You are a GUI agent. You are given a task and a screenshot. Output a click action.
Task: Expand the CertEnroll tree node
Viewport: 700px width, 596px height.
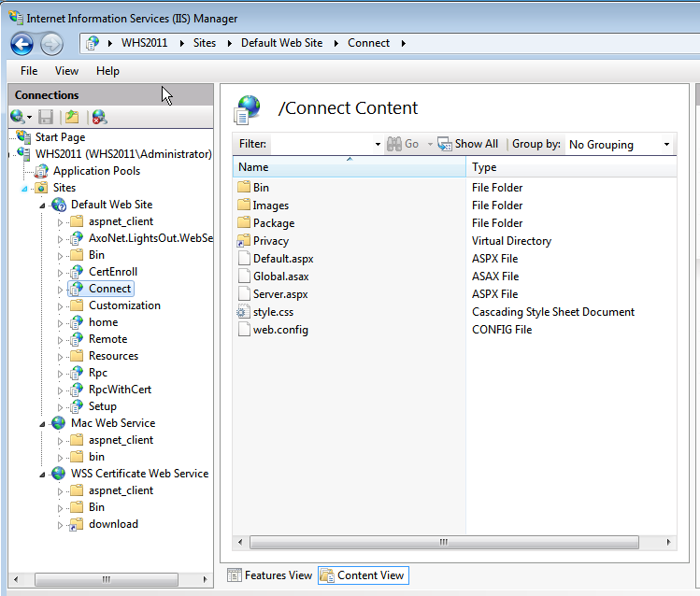tap(61, 272)
